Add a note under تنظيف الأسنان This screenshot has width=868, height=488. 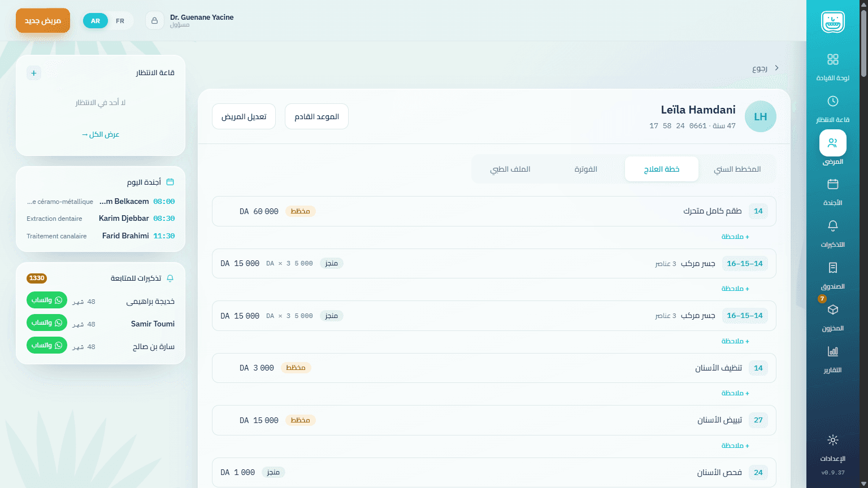(735, 393)
